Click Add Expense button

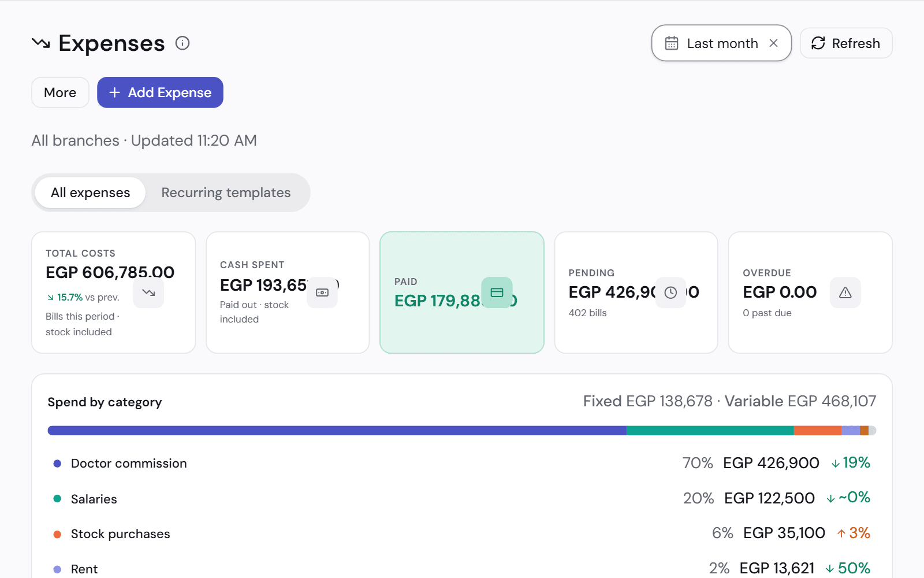coord(160,92)
